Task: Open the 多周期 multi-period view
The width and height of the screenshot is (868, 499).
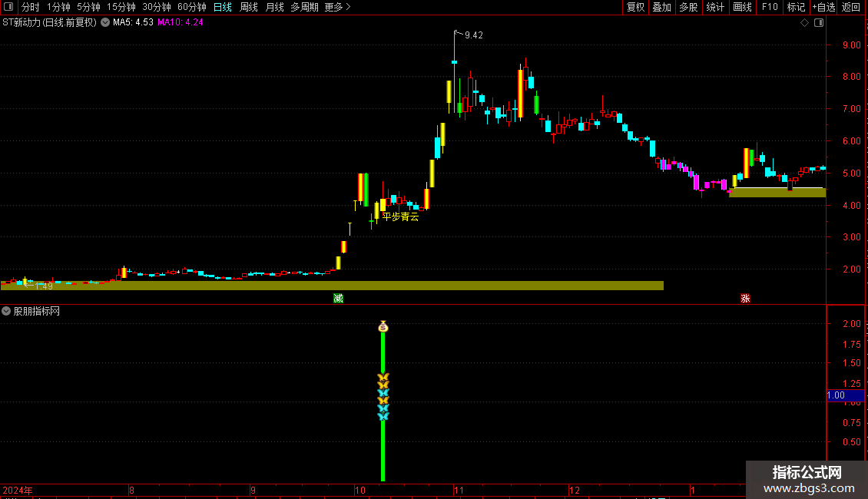Action: tap(304, 7)
